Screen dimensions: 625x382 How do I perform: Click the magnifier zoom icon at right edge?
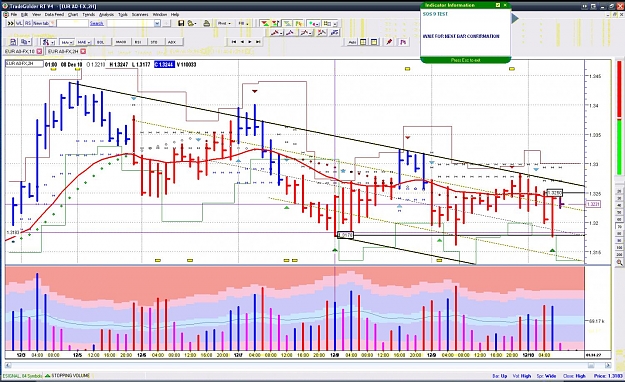click(619, 262)
